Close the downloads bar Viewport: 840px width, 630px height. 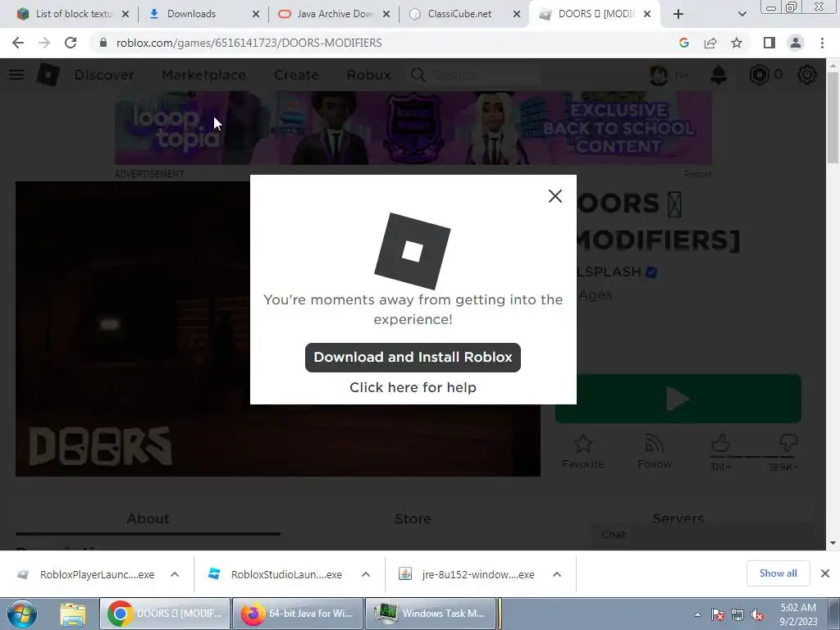(825, 573)
